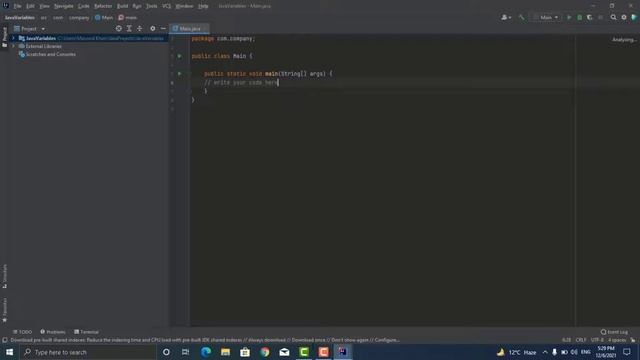Click the taskbar search box
This screenshot has height=360, width=640.
click(x=88, y=352)
